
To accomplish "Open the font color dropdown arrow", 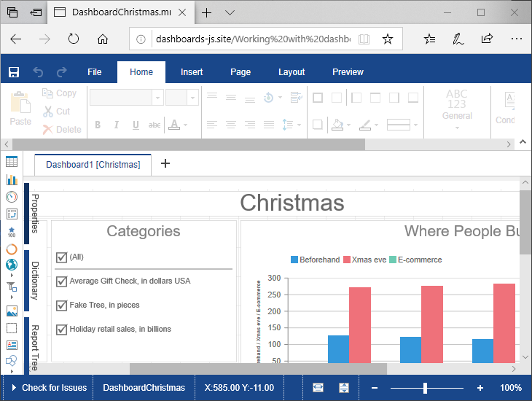I will [186, 125].
